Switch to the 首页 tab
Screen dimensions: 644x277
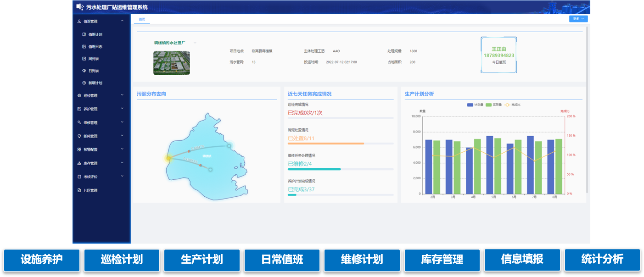pyautogui.click(x=142, y=19)
